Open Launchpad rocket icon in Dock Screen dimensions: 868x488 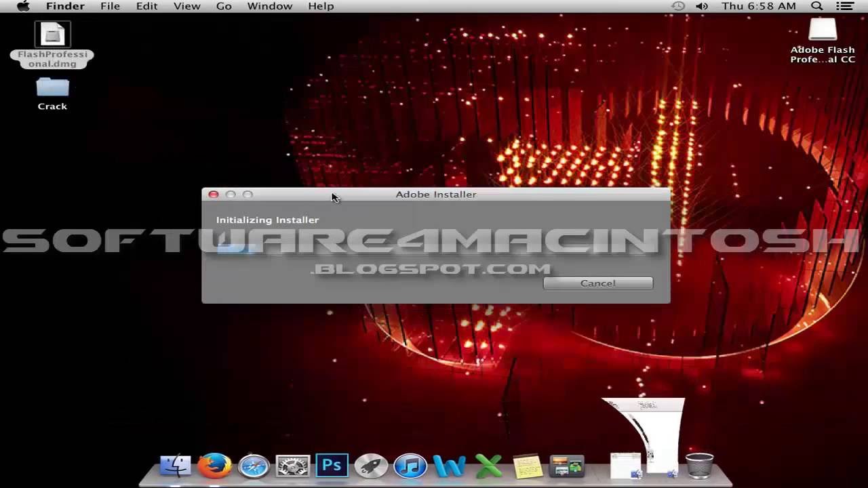click(x=371, y=466)
